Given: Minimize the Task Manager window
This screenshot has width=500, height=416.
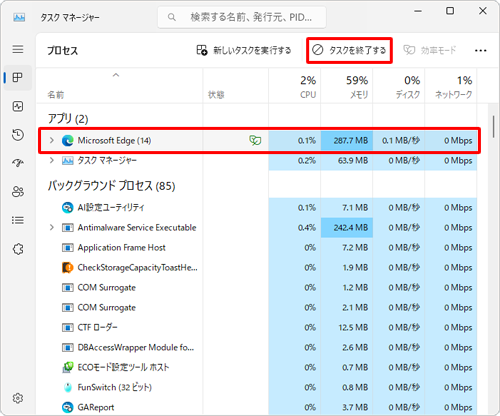Looking at the screenshot, I should (x=418, y=11).
